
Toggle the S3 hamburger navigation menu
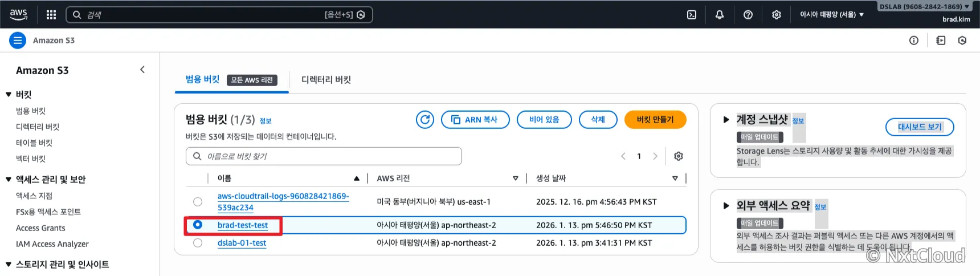click(x=18, y=40)
